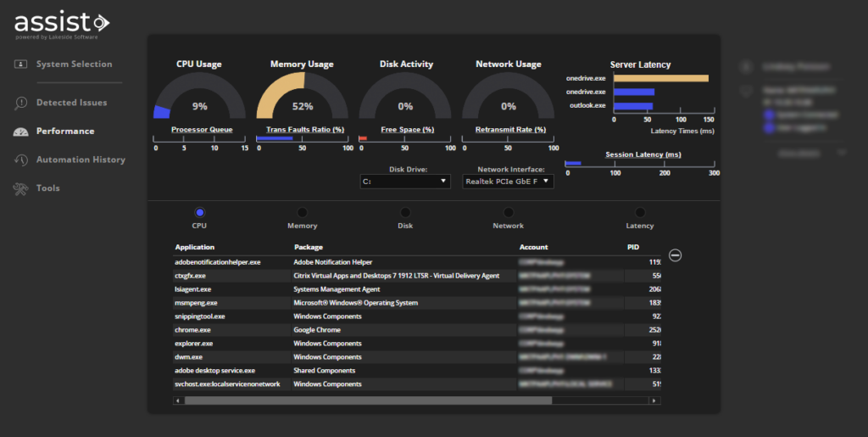Click the Processor Queue link

(x=202, y=130)
